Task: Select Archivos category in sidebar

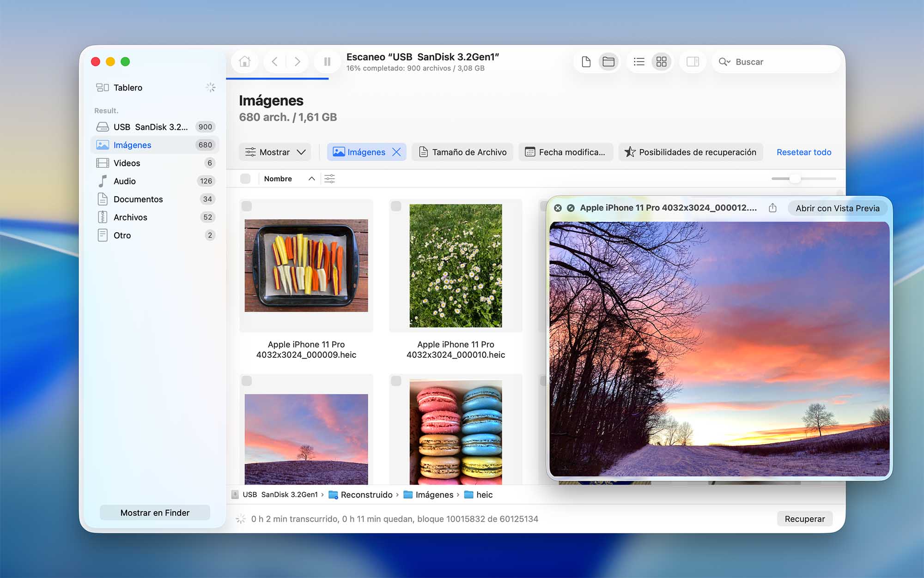Action: coord(155,217)
